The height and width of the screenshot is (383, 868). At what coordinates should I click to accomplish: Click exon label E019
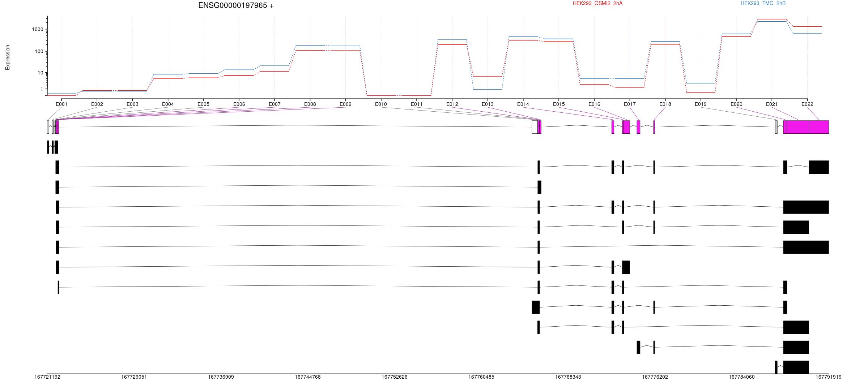point(701,104)
